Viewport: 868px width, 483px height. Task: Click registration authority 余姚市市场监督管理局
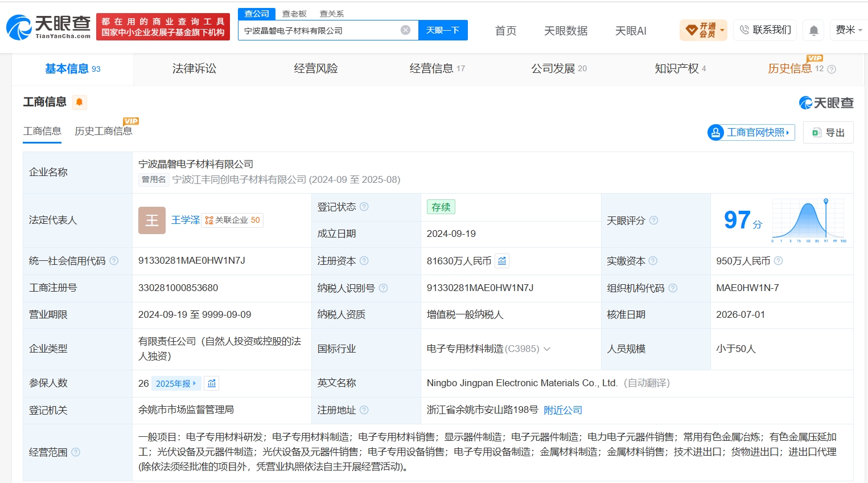point(186,410)
